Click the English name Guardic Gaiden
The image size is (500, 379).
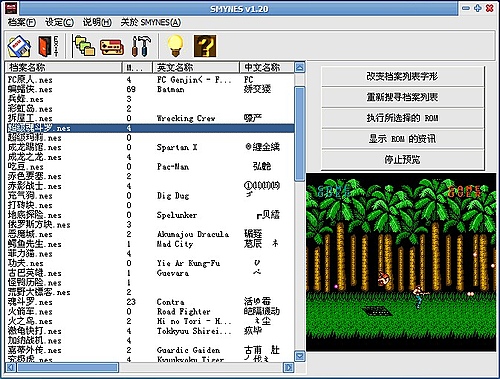click(188, 350)
